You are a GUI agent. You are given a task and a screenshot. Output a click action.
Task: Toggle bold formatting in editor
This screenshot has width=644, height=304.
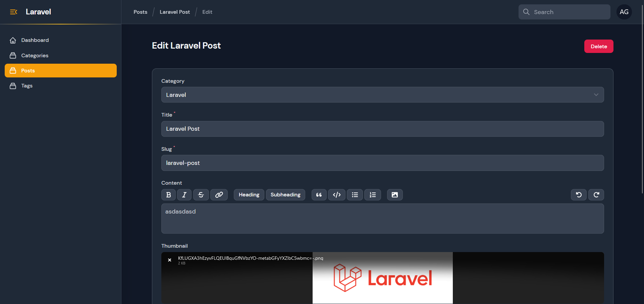pos(169,195)
